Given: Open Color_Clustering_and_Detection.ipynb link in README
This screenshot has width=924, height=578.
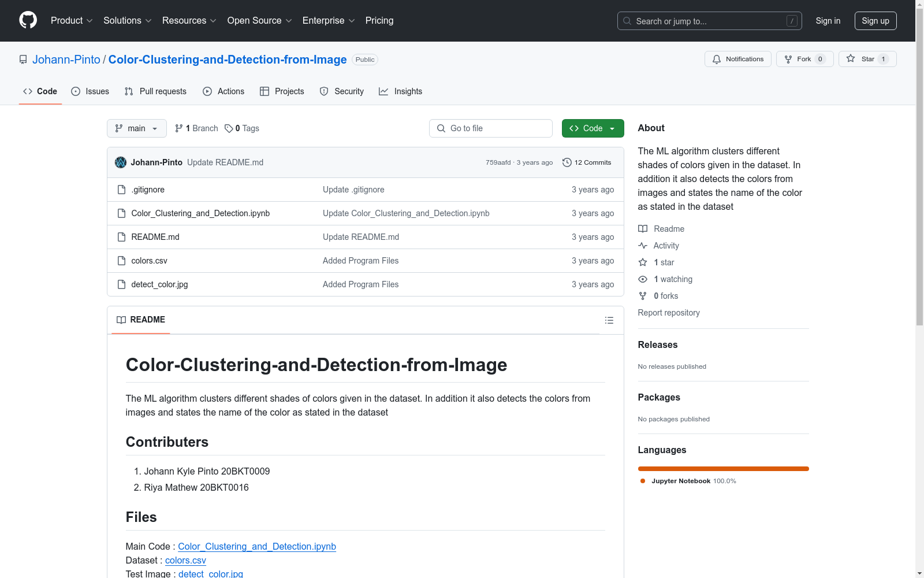Looking at the screenshot, I should [257, 546].
